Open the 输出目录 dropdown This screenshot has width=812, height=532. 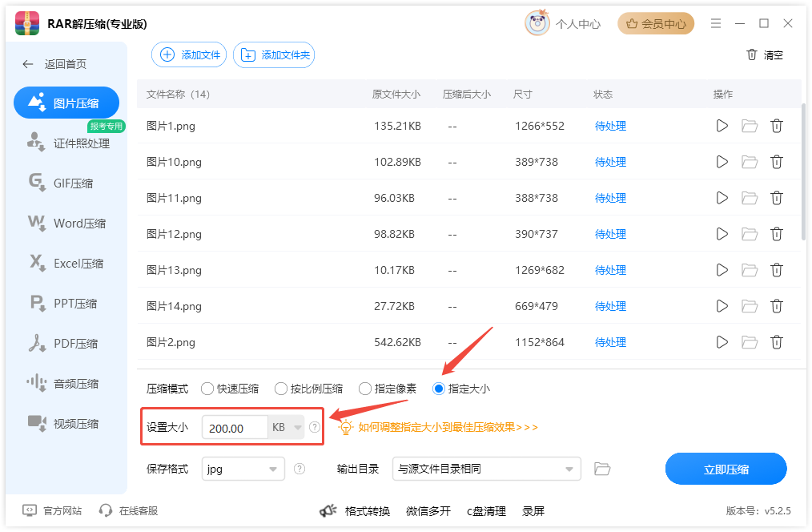tap(486, 469)
